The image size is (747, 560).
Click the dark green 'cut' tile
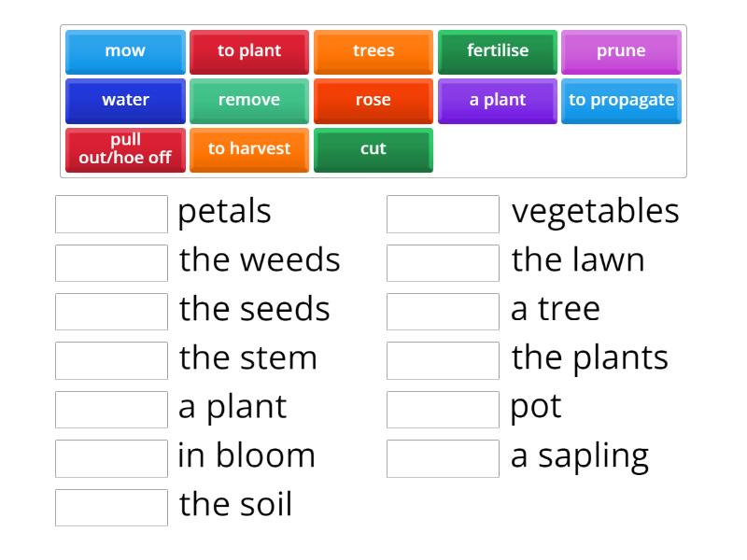(x=373, y=149)
